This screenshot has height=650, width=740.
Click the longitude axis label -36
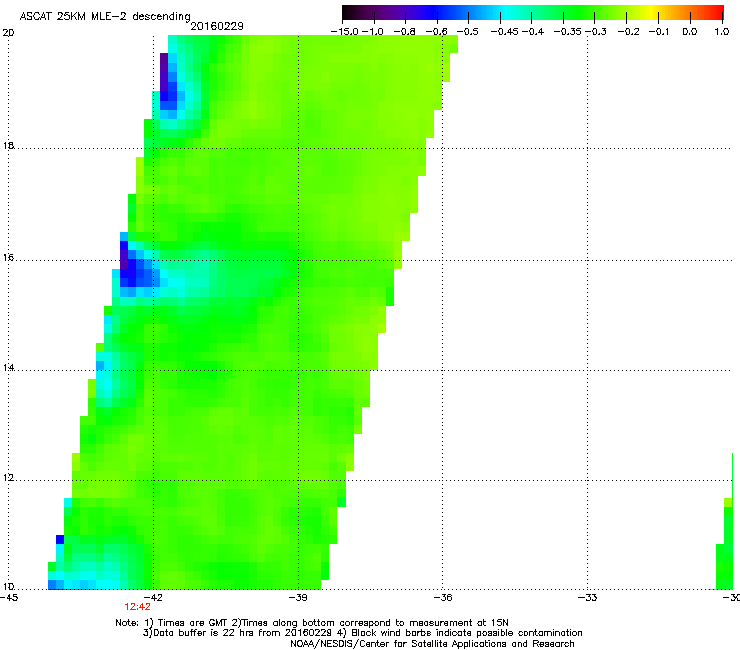tap(443, 598)
